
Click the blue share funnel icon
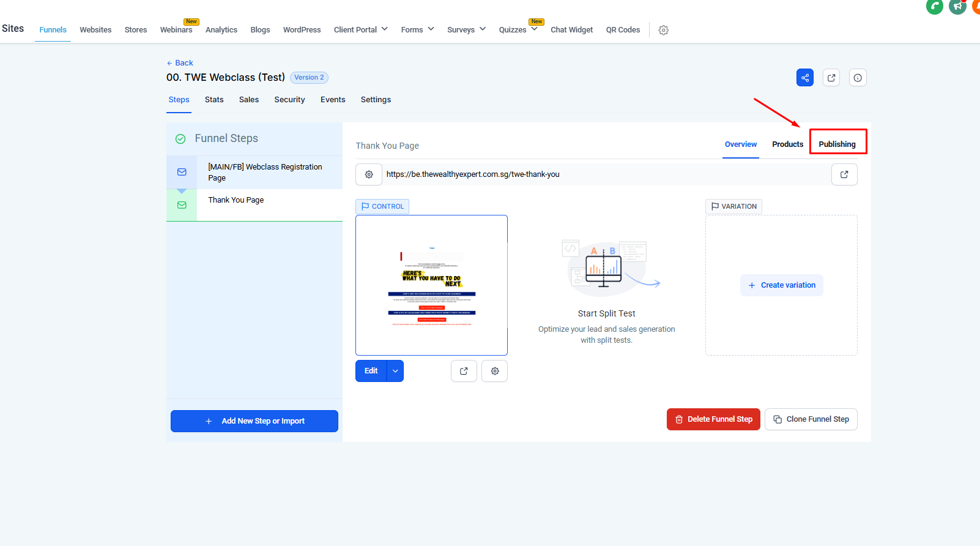tap(804, 78)
